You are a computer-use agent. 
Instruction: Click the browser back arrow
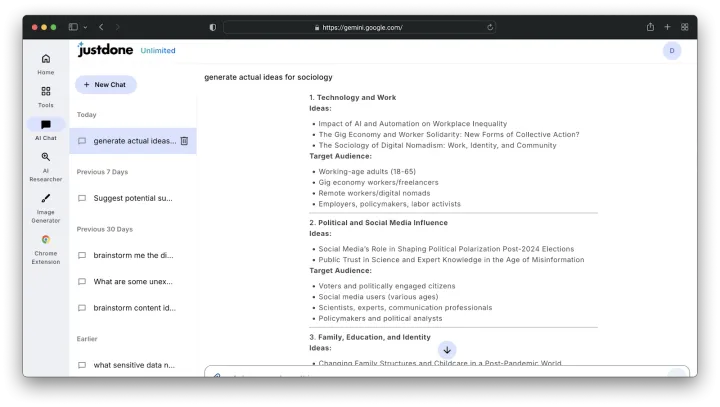(101, 27)
